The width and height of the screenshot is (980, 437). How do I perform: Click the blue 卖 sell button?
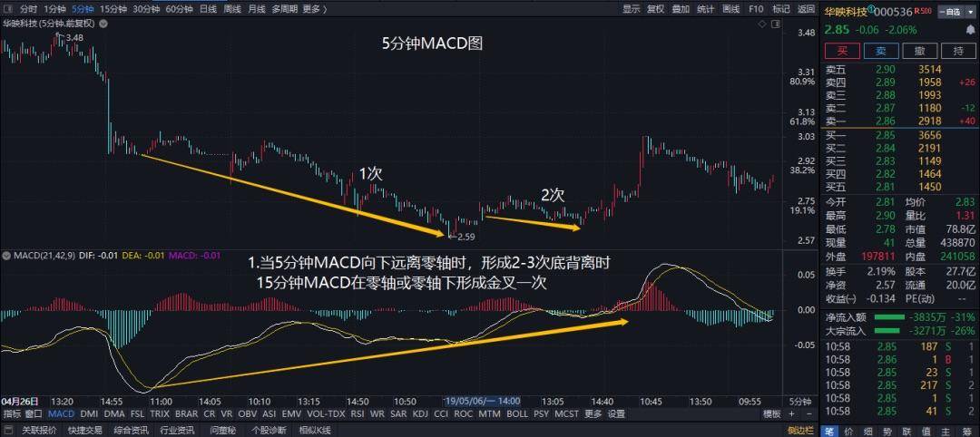tap(880, 51)
